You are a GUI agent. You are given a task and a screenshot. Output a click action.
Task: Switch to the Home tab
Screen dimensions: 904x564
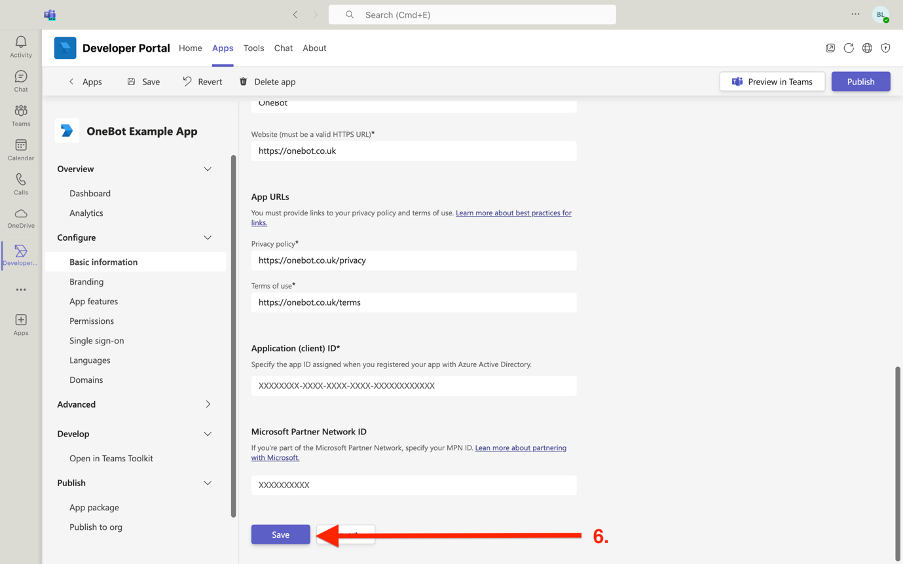point(190,48)
